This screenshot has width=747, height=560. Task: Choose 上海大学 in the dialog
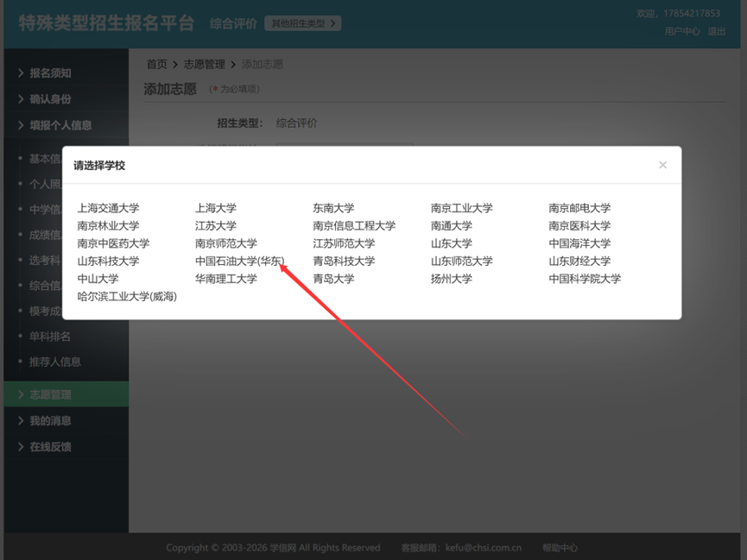pos(216,208)
